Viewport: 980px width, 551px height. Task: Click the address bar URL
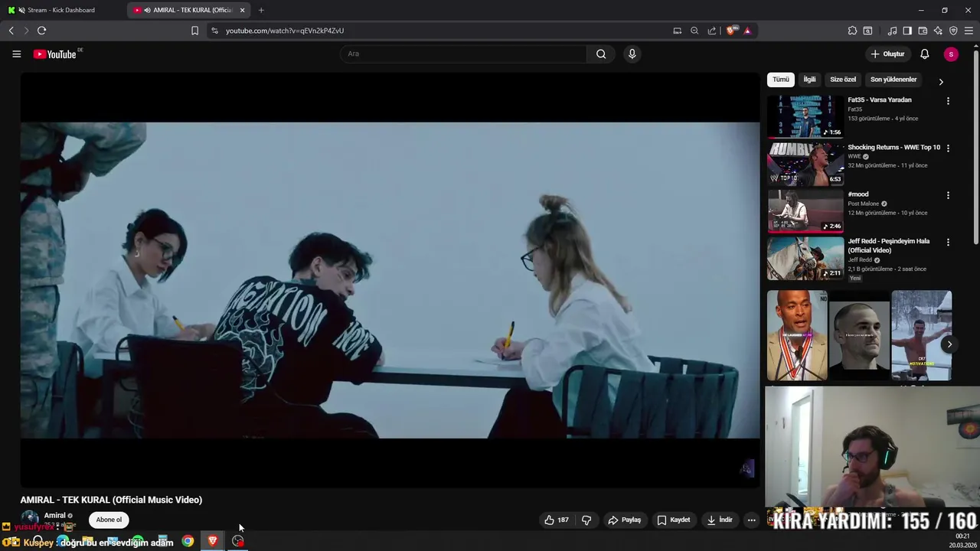tap(285, 31)
